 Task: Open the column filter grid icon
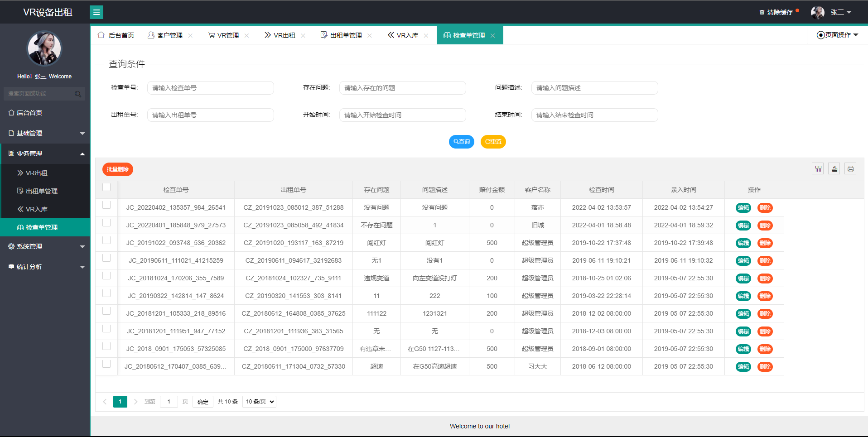pos(818,169)
